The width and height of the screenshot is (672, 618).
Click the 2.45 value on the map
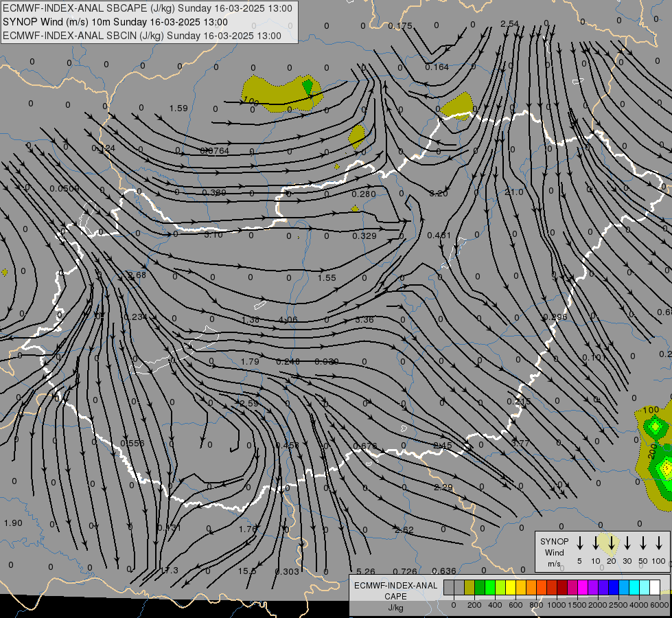point(442,446)
